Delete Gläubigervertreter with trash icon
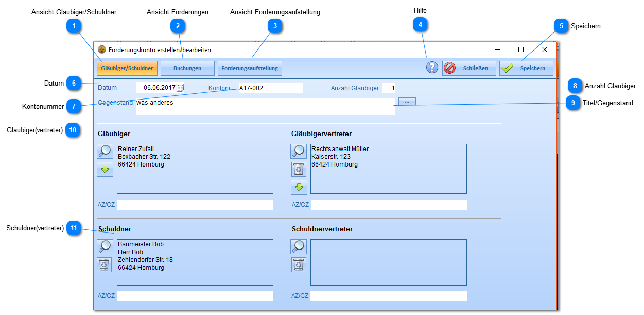This screenshot has width=644, height=315. point(299,169)
